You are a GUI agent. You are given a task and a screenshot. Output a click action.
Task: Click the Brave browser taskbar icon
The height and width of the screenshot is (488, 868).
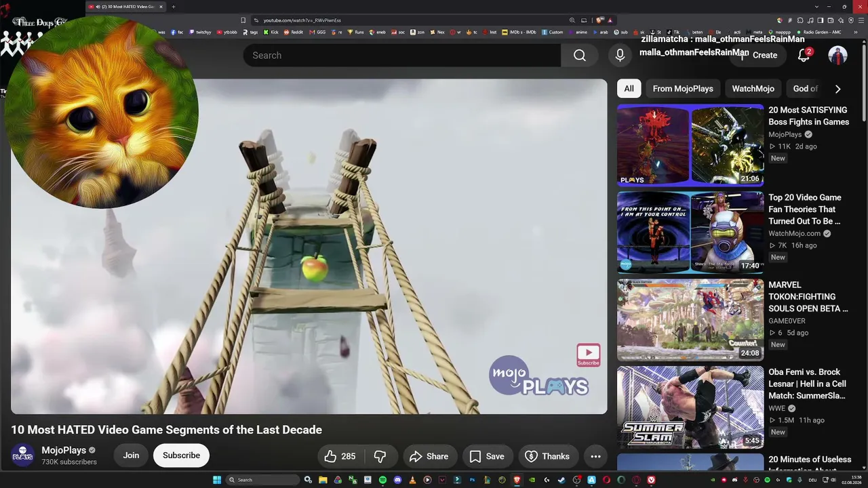click(517, 480)
